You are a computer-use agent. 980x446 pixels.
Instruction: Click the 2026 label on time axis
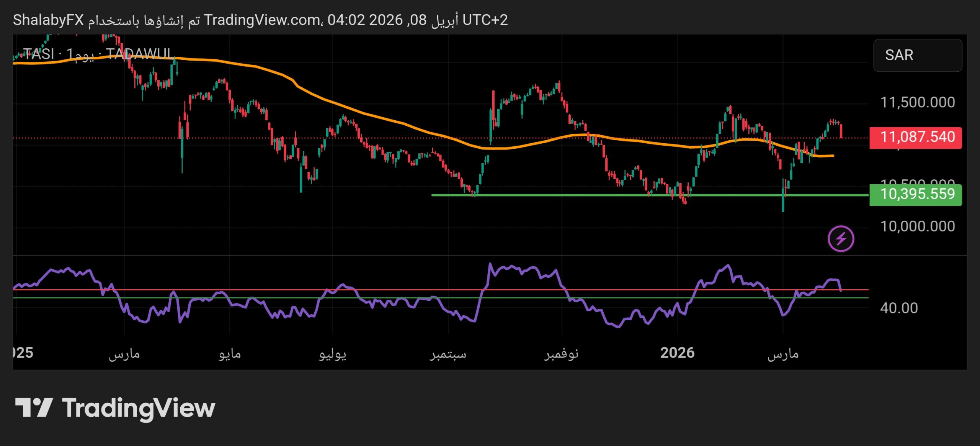pos(677,353)
